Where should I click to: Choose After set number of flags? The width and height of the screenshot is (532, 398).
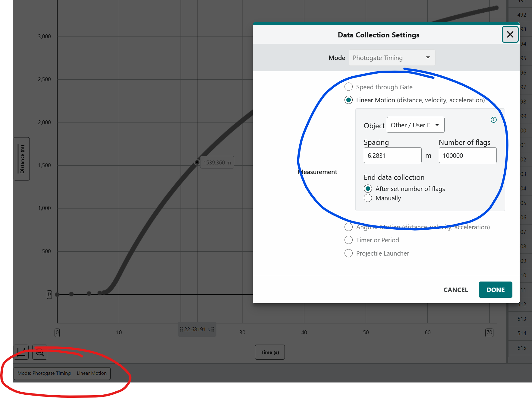(368, 189)
